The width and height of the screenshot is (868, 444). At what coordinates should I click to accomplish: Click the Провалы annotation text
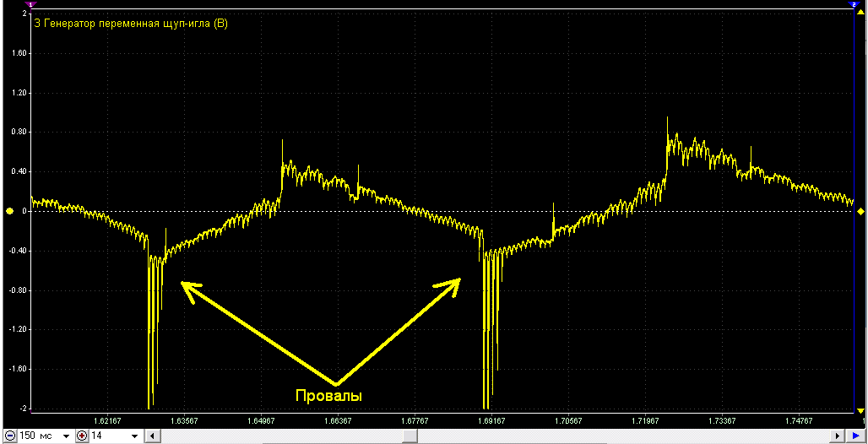(328, 396)
